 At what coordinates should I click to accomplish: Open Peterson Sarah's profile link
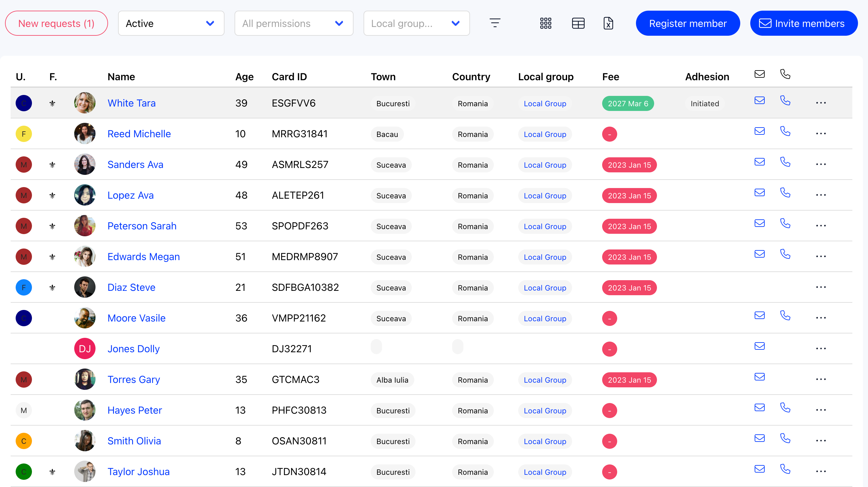[x=142, y=226]
